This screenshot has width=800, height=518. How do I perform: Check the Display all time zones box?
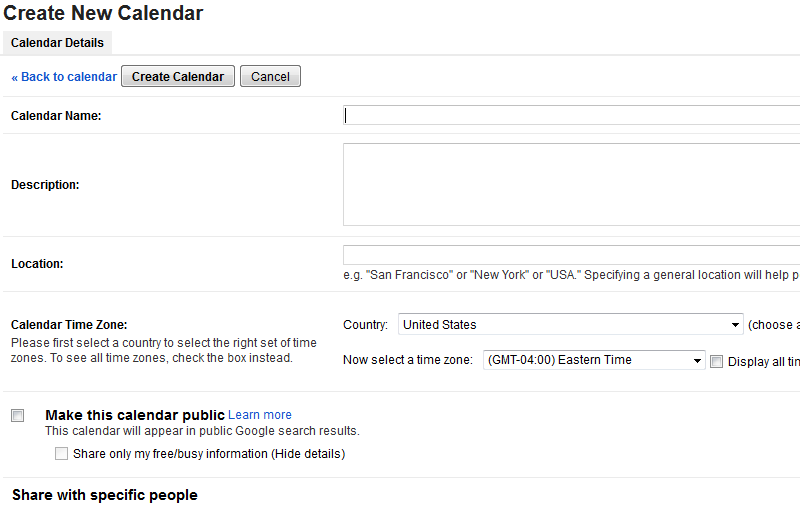click(716, 362)
